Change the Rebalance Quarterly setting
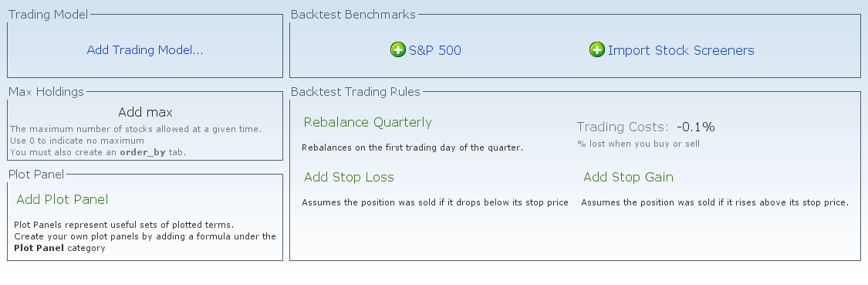The height and width of the screenshot is (285, 868). pos(367,122)
